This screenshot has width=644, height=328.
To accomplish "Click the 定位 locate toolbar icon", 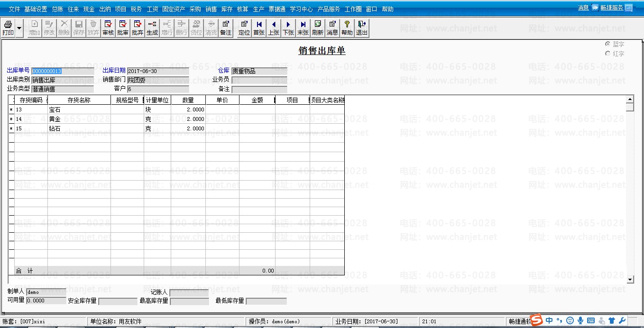I will tap(244, 28).
